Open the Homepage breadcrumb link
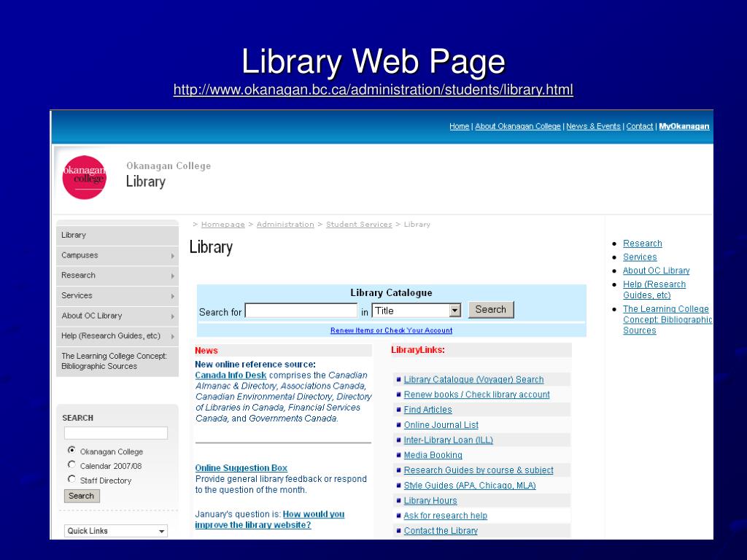This screenshot has height=560, width=747. coord(223,225)
